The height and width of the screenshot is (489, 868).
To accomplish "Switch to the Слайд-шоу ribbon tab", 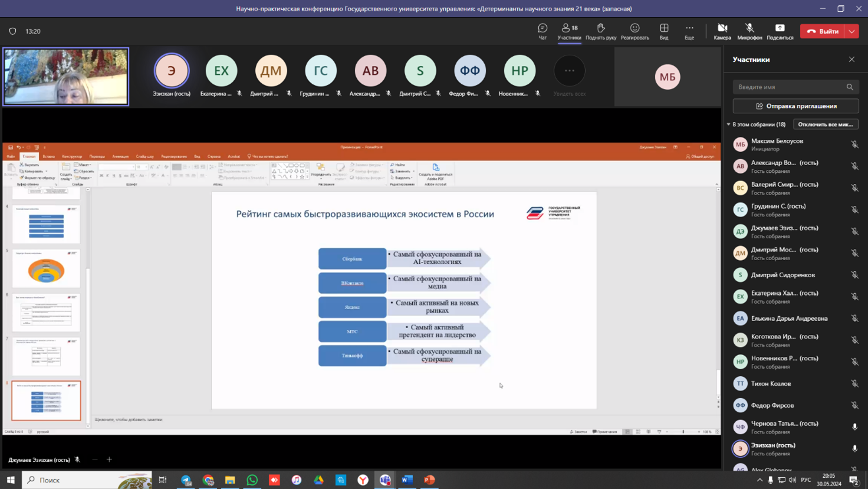I will pos(144,156).
